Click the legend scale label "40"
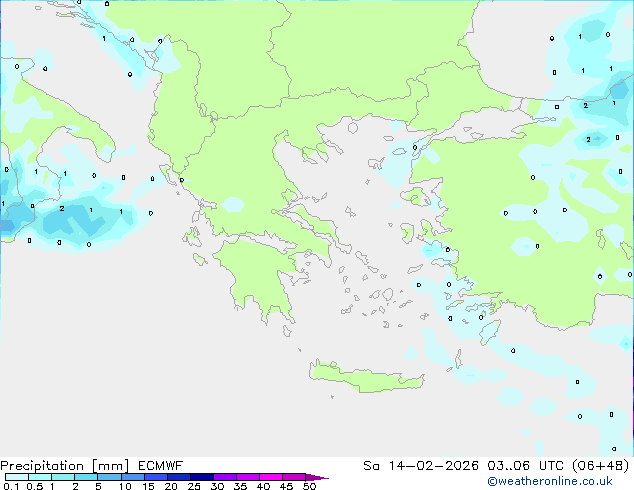This screenshot has height=490, width=634. (x=263, y=486)
